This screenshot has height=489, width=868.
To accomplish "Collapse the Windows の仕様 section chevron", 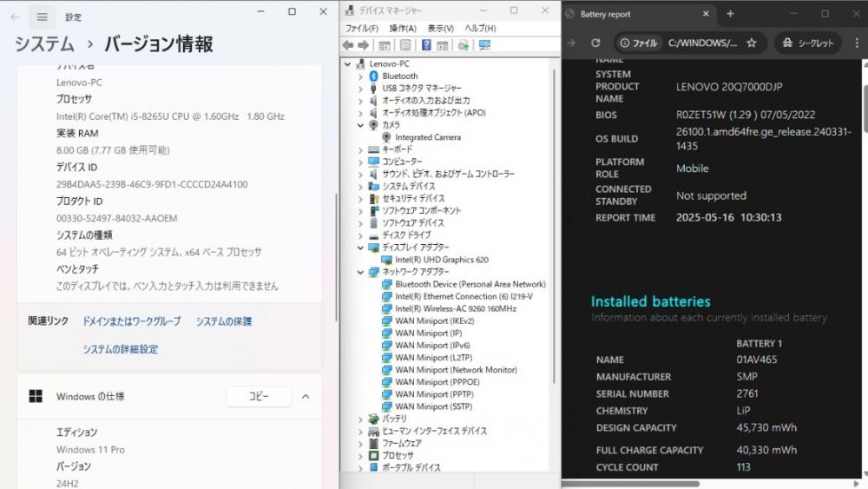I will pos(306,396).
